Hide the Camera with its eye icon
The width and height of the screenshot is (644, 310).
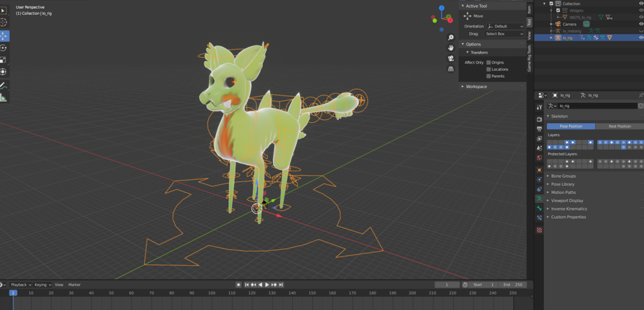click(641, 24)
